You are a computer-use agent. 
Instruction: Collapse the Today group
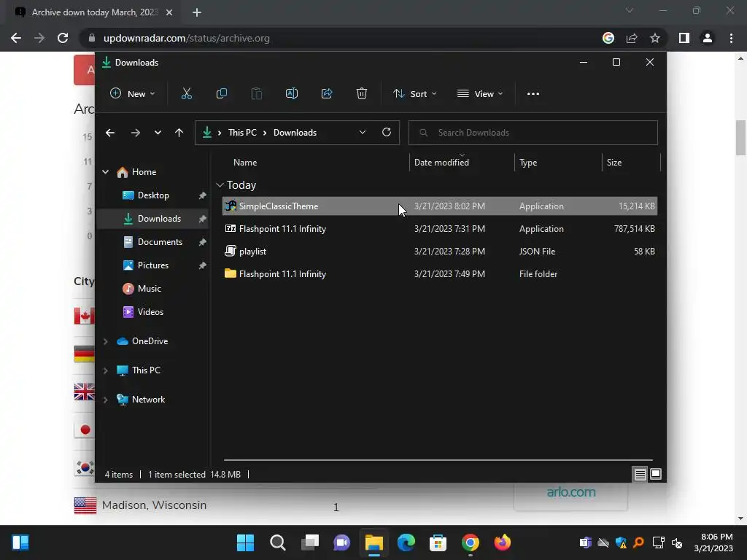coord(220,184)
